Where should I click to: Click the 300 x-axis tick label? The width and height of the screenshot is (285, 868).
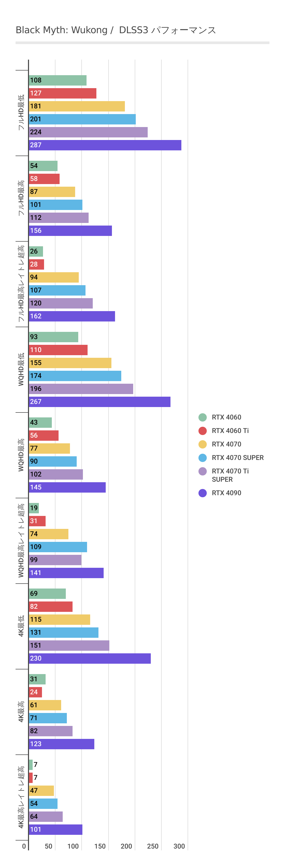pos(179,846)
